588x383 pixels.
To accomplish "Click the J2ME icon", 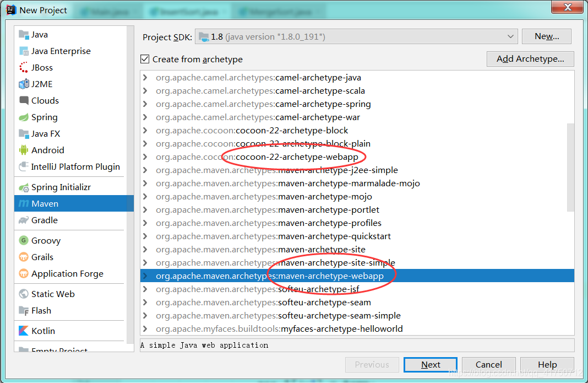I will (24, 84).
